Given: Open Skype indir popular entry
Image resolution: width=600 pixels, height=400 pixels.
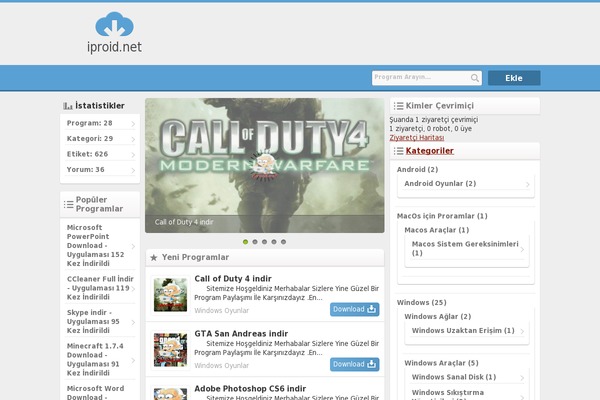Looking at the screenshot, I should pos(93,322).
